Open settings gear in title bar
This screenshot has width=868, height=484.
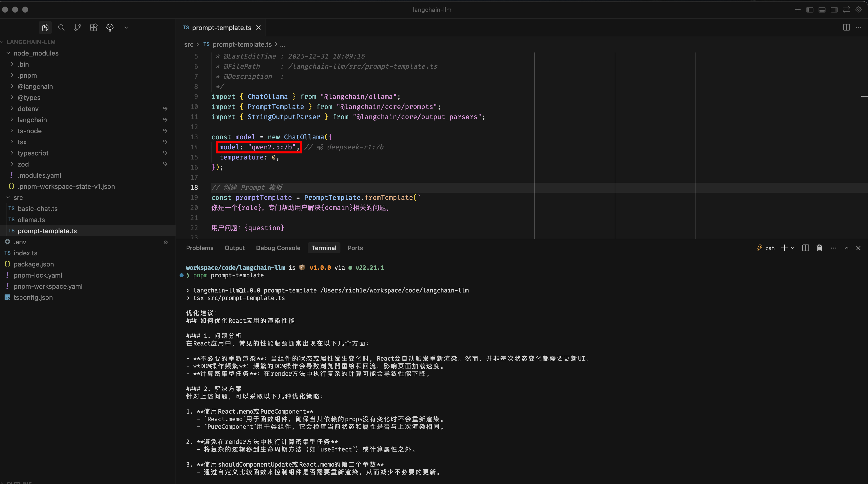click(x=858, y=10)
